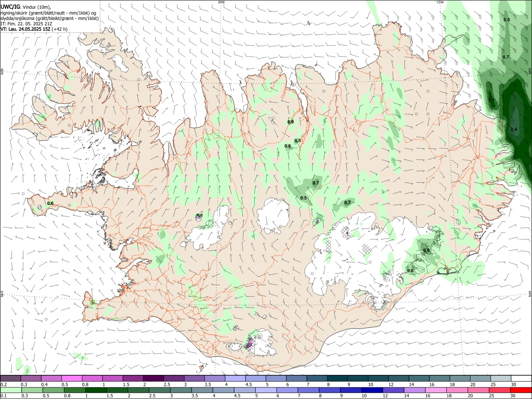This screenshot has width=532, height=399.
Task: Pick the hot pink 20 mm rain swatch
Action: (478, 390)
